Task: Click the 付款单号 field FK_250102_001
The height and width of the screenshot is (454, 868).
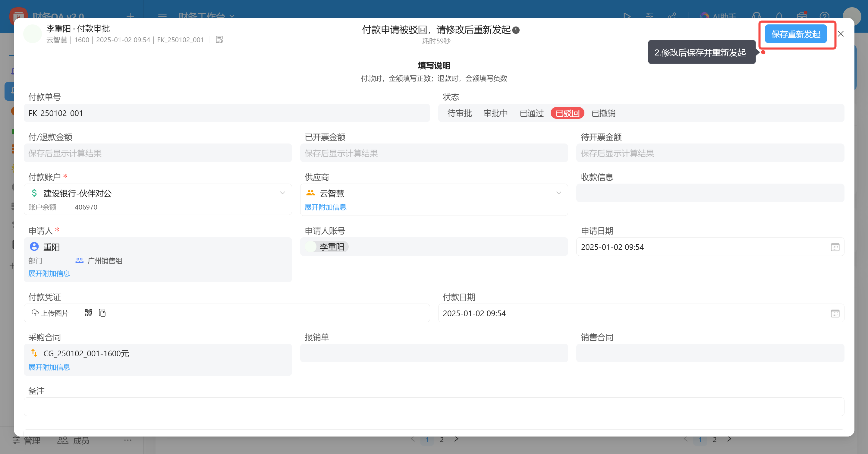Action: 227,113
